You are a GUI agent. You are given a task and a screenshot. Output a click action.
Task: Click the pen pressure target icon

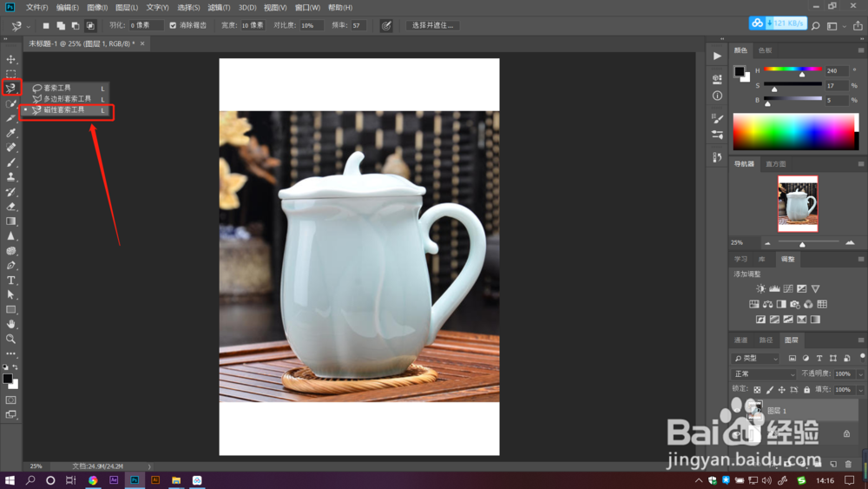386,25
